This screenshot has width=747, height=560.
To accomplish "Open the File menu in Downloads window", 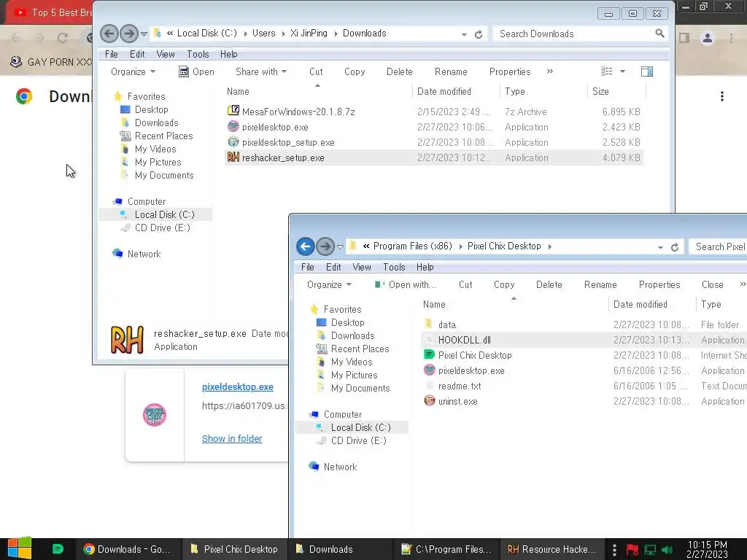I will point(112,54).
